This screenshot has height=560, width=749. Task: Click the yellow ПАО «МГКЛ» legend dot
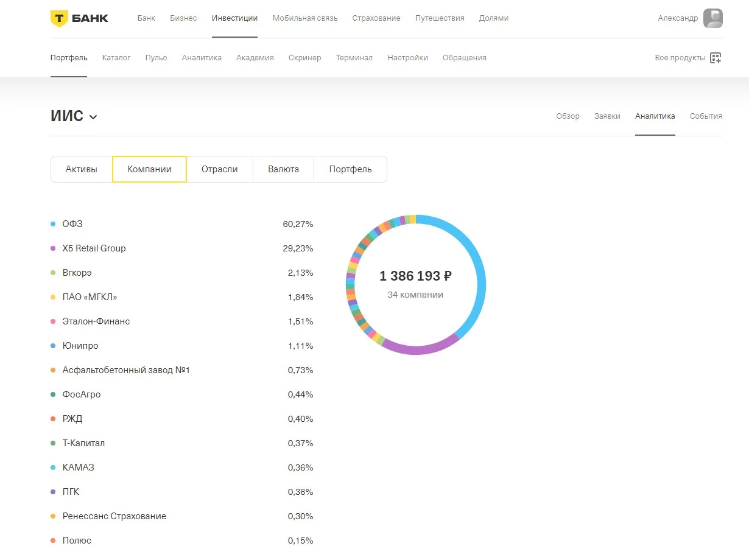[53, 297]
